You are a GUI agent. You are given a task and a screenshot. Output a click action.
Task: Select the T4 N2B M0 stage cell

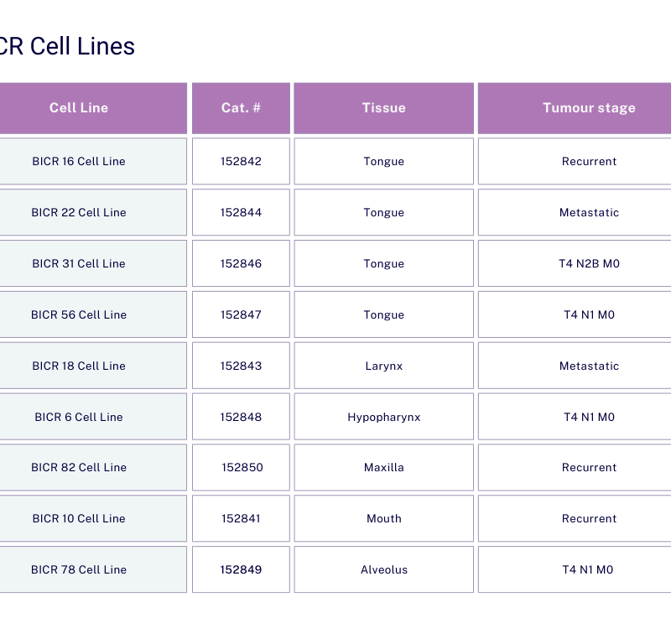coord(589,264)
